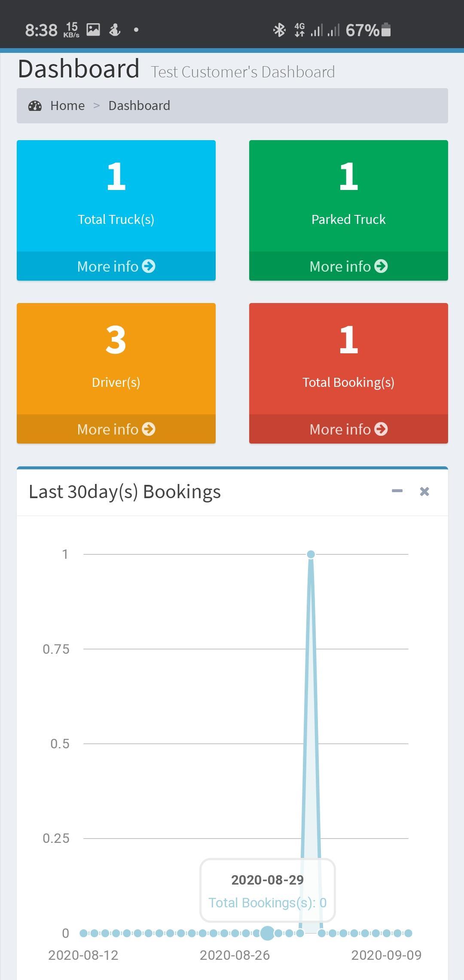Click the last chart data point for 2020-09-09
Screen dimensions: 464x980
[x=408, y=933]
